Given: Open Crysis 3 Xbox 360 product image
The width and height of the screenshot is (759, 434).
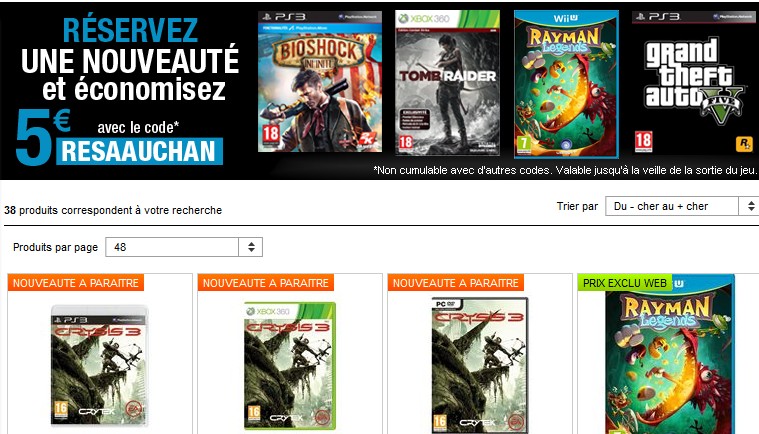Looking at the screenshot, I should click(289, 366).
